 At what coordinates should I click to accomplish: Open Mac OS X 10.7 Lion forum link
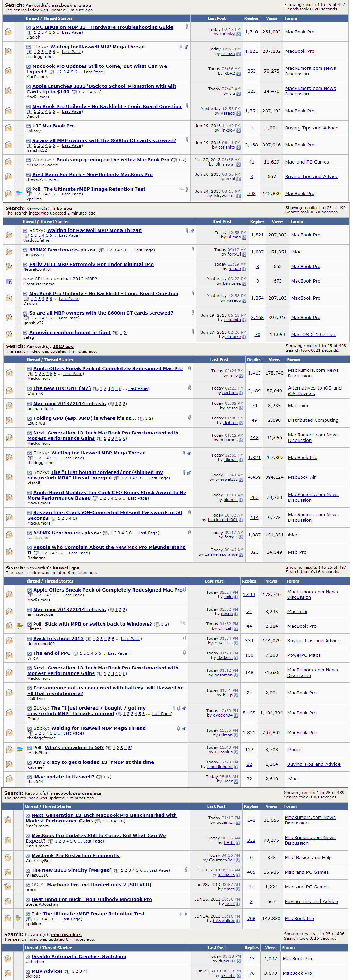pyautogui.click(x=314, y=335)
